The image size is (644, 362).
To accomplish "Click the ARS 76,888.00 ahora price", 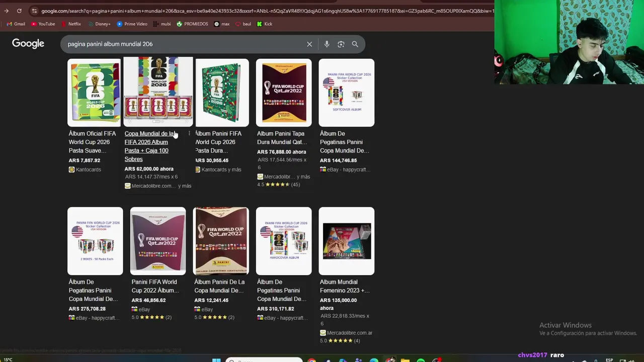I will [x=282, y=152].
